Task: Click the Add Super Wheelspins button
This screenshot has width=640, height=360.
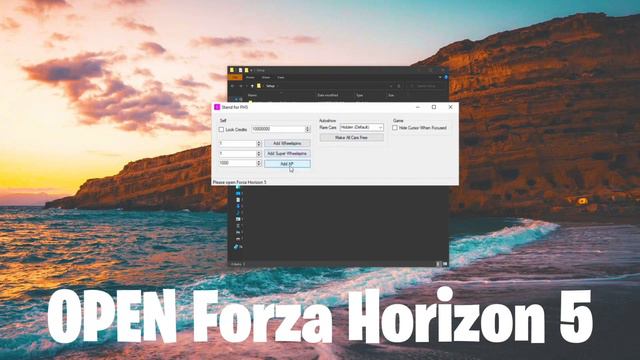Action: [287, 153]
